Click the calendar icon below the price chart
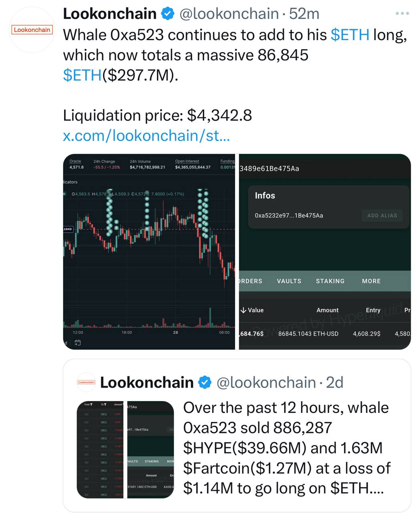Viewport: 420px width, 513px height. 78,343
